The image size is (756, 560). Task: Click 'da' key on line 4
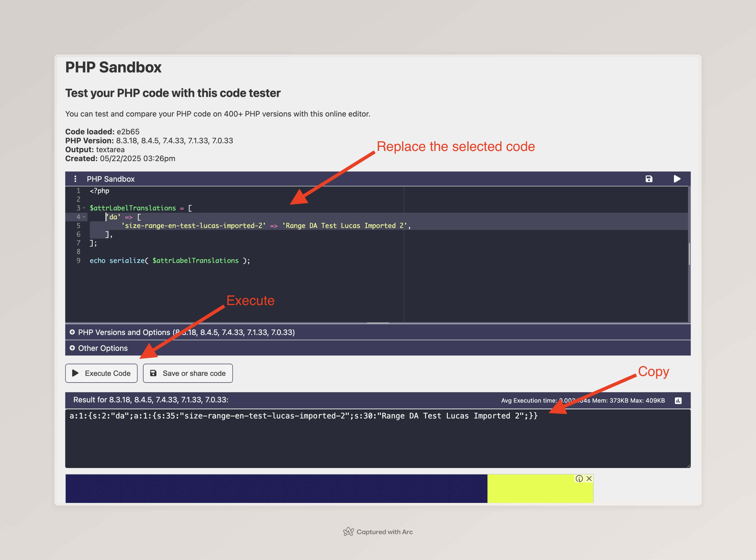click(113, 217)
